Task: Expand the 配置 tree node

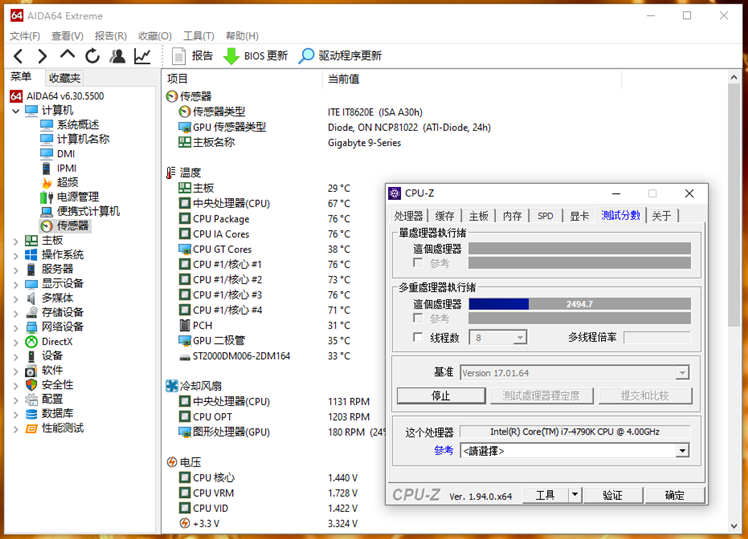Action: click(x=16, y=400)
